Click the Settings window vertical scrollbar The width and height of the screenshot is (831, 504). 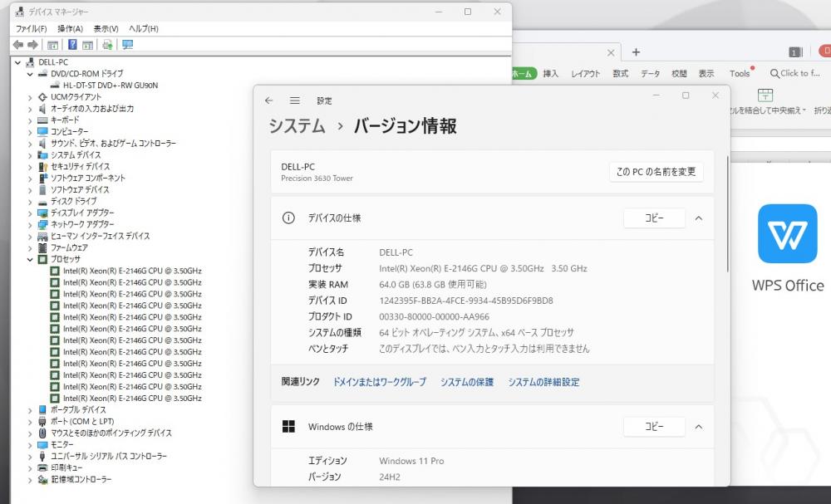click(x=728, y=214)
